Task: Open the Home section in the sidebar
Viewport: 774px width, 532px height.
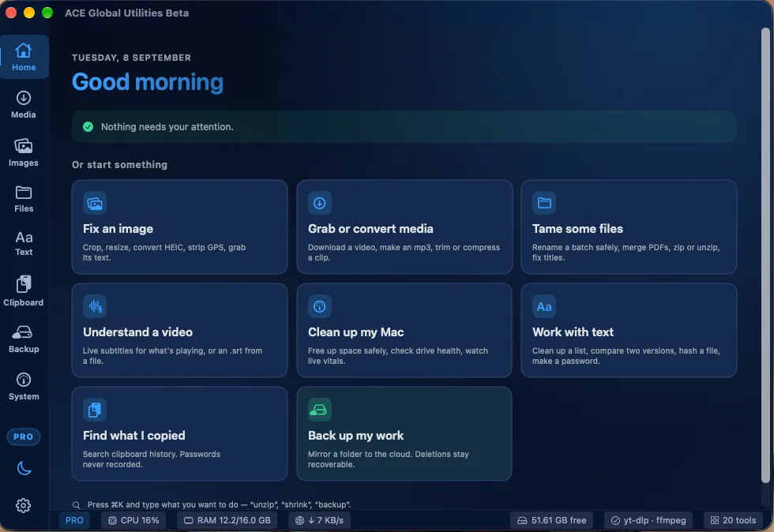Action: click(24, 57)
